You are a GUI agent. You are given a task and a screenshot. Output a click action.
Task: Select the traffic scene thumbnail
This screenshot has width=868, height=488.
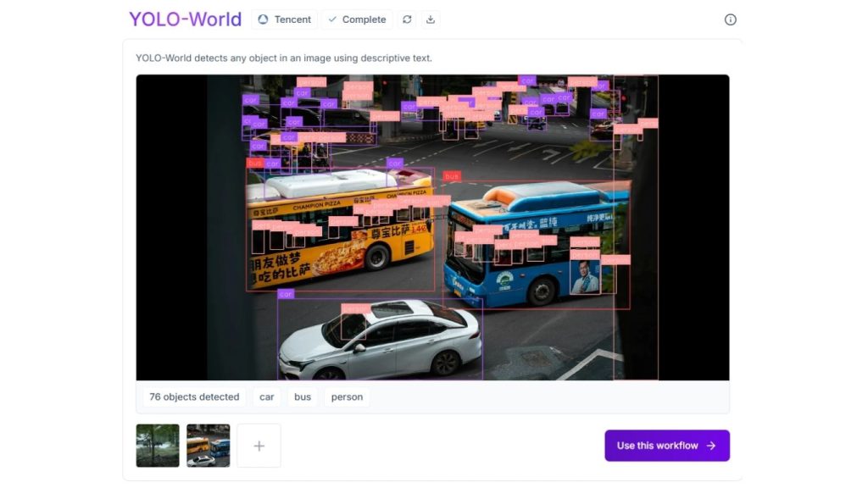[x=208, y=445]
